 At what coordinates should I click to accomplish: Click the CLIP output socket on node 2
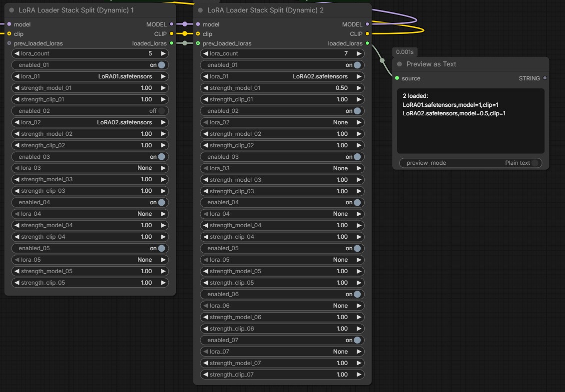(367, 33)
